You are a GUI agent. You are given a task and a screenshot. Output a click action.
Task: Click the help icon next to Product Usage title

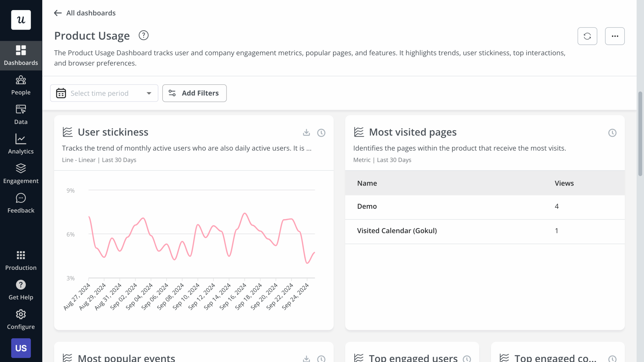point(144,35)
